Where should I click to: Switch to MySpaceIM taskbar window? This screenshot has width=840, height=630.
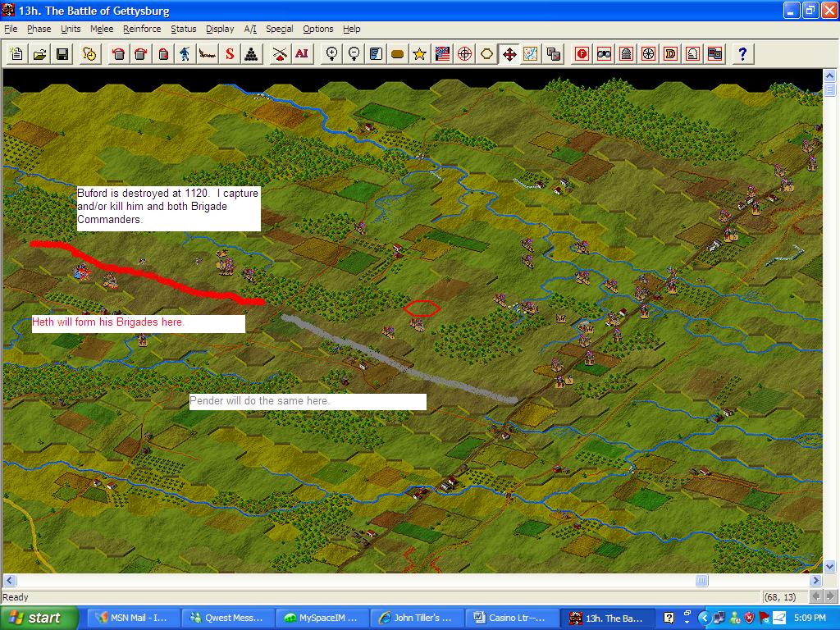[x=322, y=618]
